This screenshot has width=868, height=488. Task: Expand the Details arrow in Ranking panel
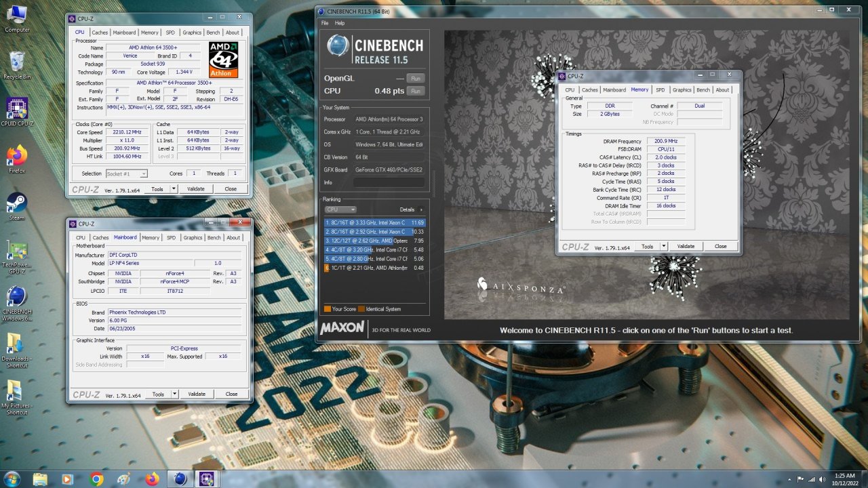[x=420, y=210]
